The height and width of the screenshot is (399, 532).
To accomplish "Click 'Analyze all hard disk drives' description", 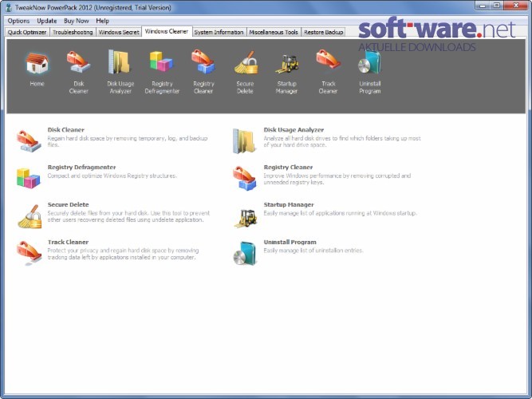I will point(342,141).
